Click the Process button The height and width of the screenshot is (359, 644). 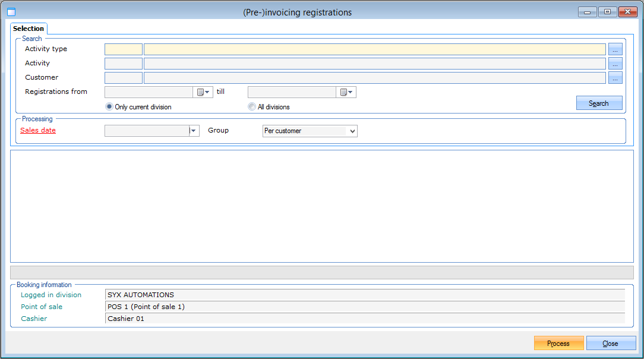click(x=558, y=343)
